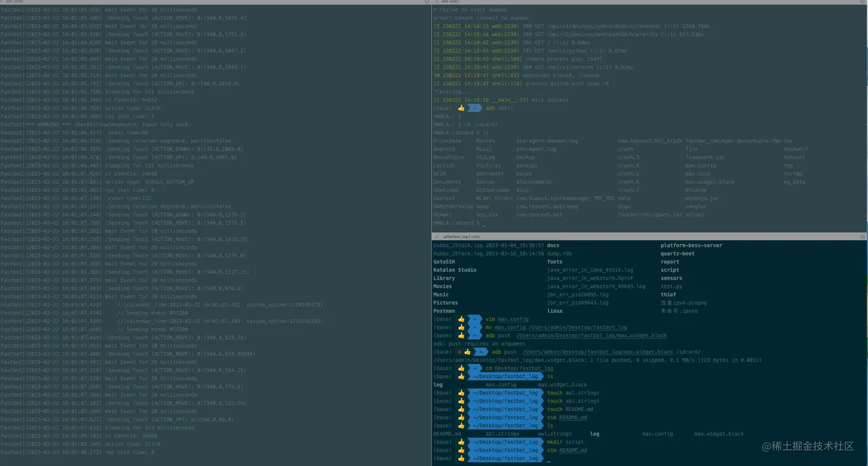Select 'quartz-boot' directory name
The height and width of the screenshot is (466, 868).
pos(677,254)
